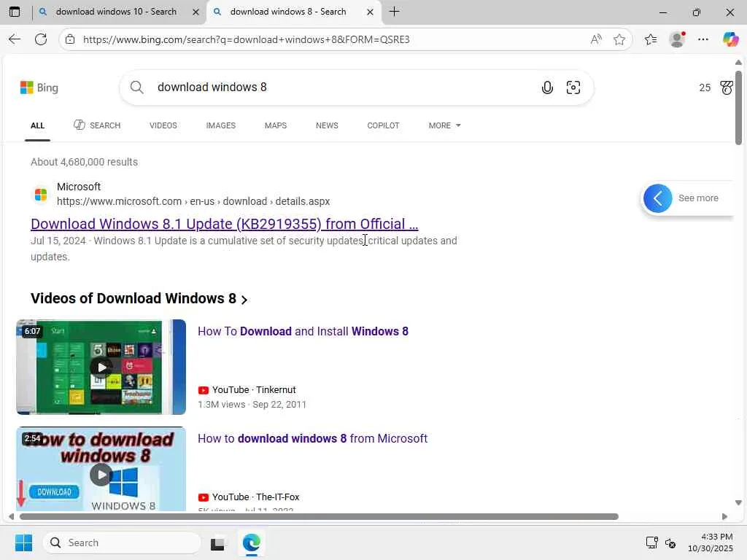Close the download windows 10 tab
This screenshot has height=560, width=747.
pos(196,12)
